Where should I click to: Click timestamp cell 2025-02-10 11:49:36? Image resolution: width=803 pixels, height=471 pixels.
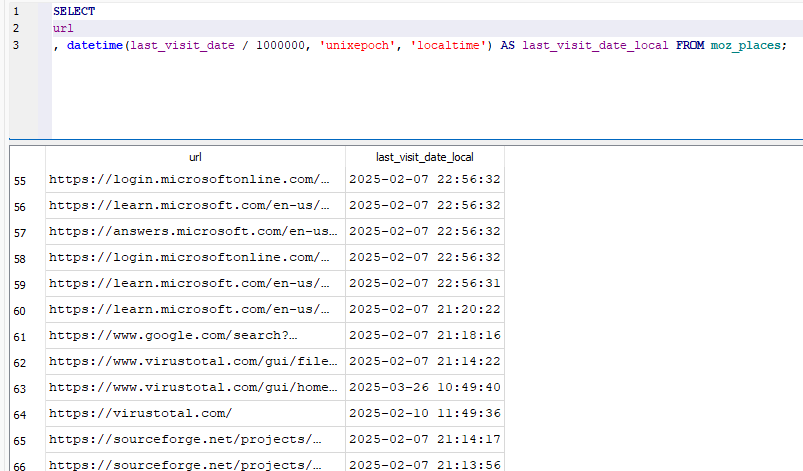[x=424, y=414]
